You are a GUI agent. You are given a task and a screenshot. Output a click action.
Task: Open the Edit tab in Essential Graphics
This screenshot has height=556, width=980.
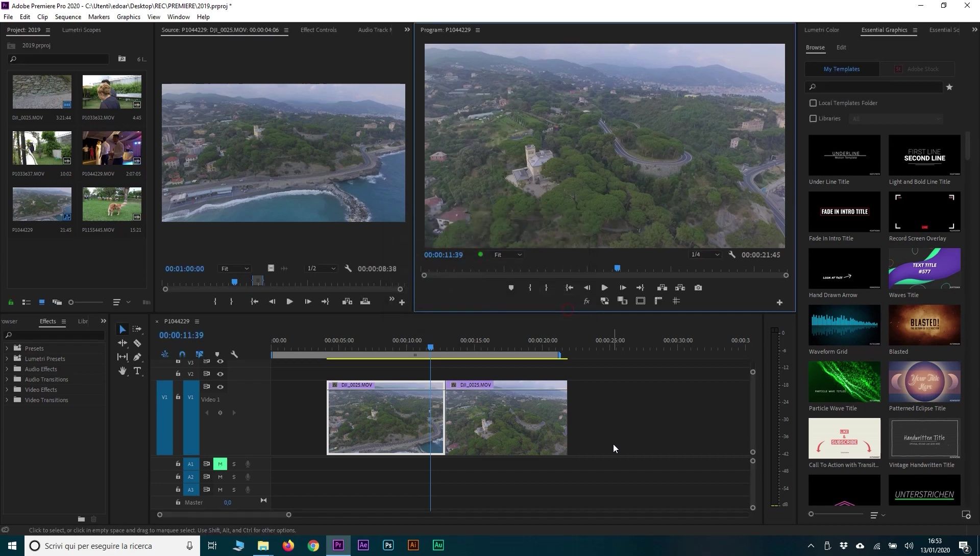tap(841, 47)
